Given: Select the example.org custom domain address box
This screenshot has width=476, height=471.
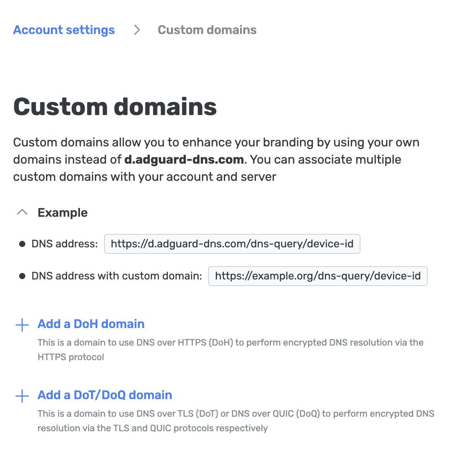Looking at the screenshot, I should (318, 276).
